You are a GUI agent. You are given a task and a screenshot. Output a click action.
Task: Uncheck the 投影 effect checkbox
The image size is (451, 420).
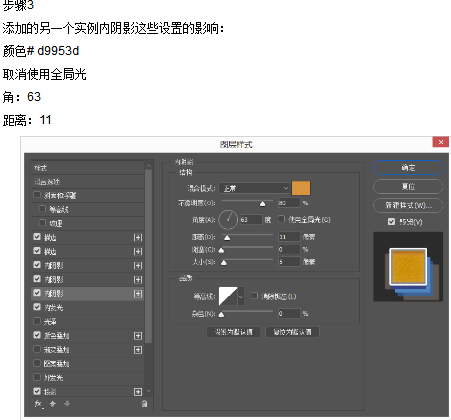coord(37,391)
